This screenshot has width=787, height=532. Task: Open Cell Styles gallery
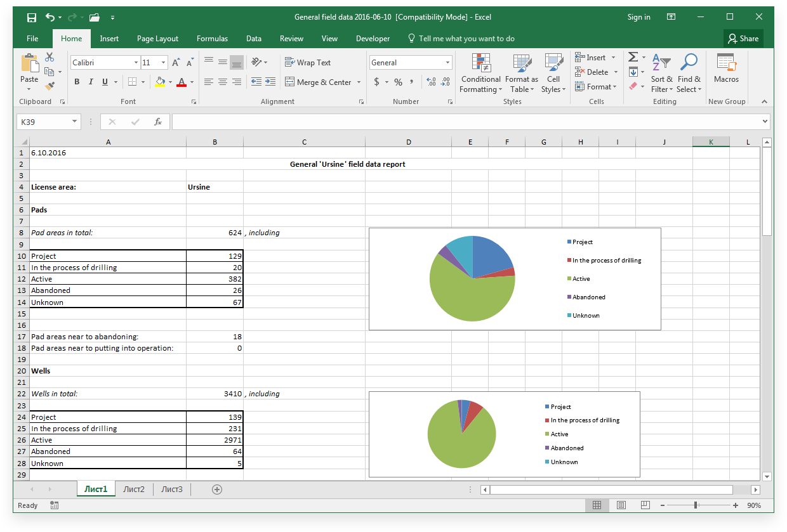tap(553, 74)
